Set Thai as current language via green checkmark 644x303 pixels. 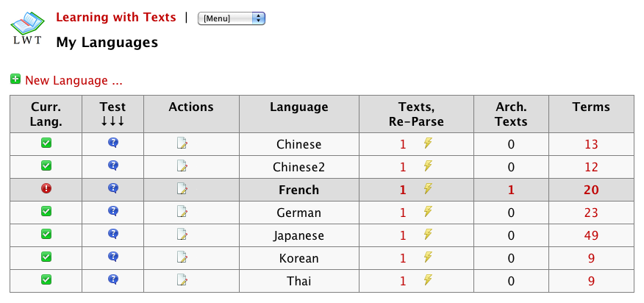click(46, 279)
